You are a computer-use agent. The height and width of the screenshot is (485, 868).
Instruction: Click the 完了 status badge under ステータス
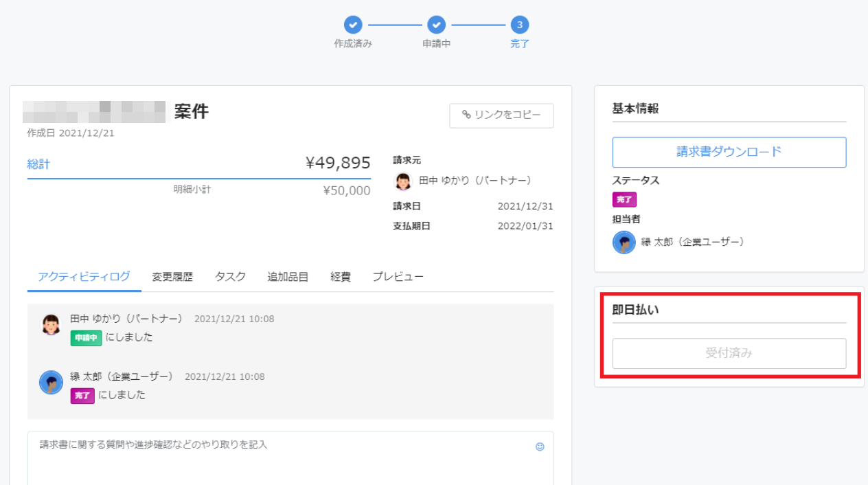pyautogui.click(x=624, y=200)
